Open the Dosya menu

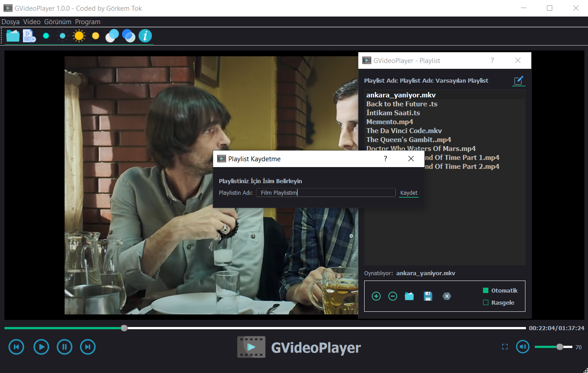tap(10, 21)
